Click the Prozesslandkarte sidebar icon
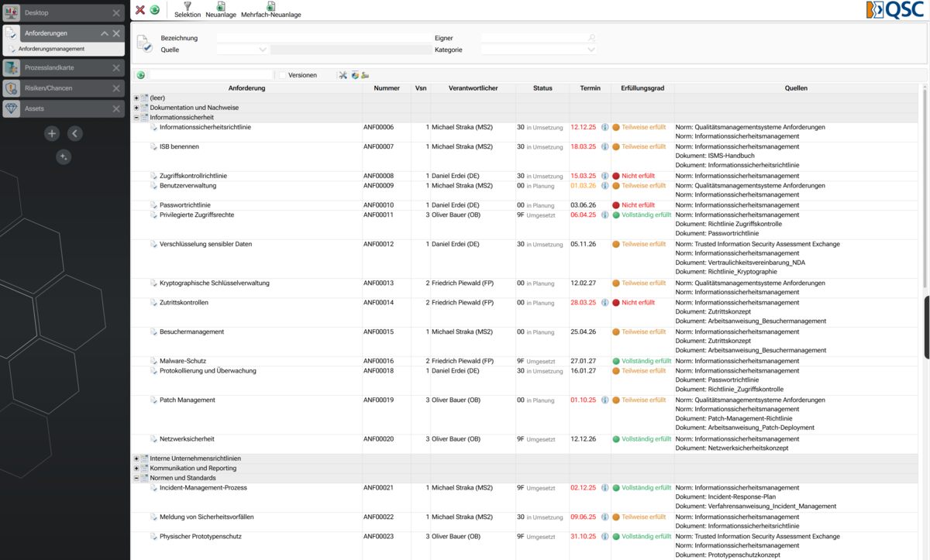 point(12,67)
